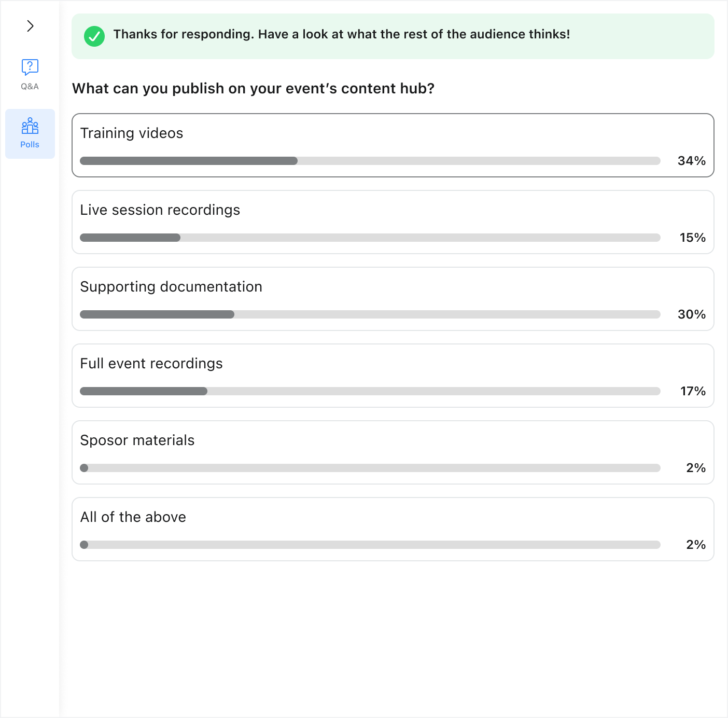Click the poll question heading text
728x718 pixels.
[253, 89]
